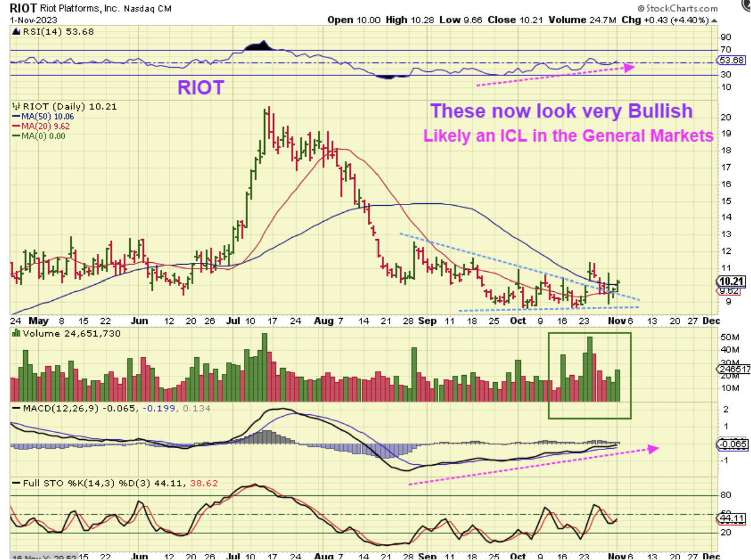Select the 'Riot Platforms, Inc.' company name
Screen dimensions: 751x560
click(x=79, y=9)
